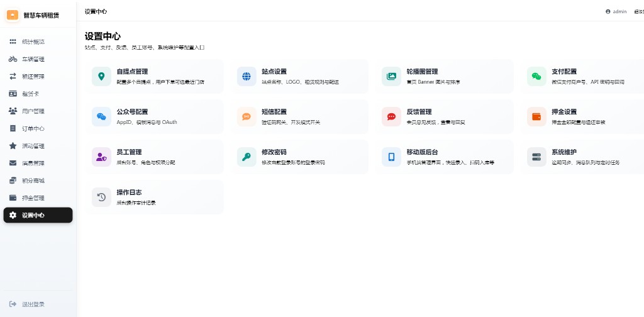Log out via 退出登录 button
The width and height of the screenshot is (644, 317).
tap(26, 304)
